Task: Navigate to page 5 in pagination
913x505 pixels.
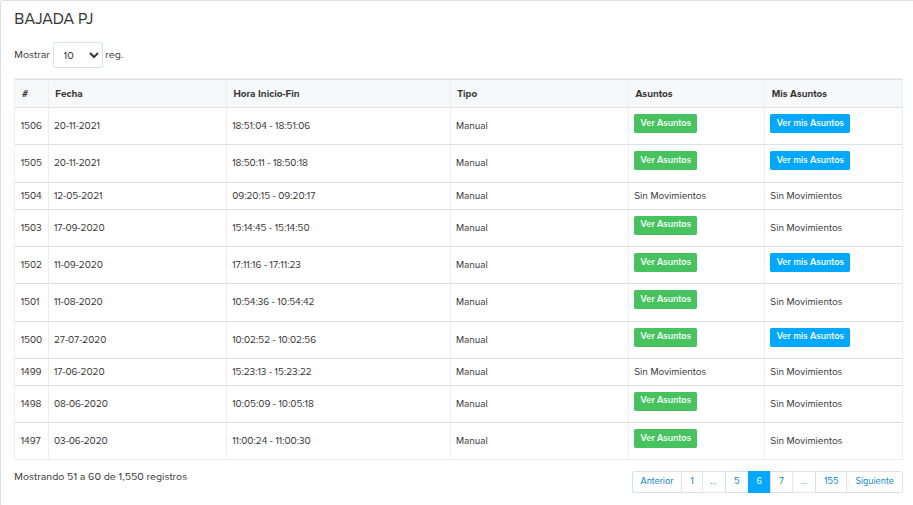Action: [736, 481]
